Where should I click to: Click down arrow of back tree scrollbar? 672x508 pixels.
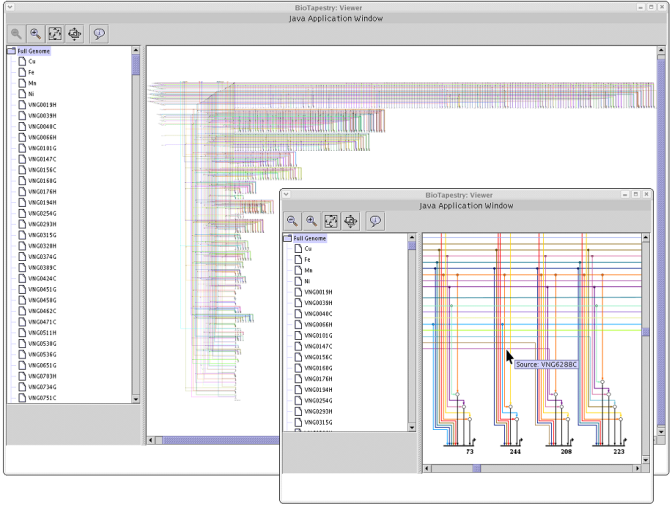[x=136, y=398]
